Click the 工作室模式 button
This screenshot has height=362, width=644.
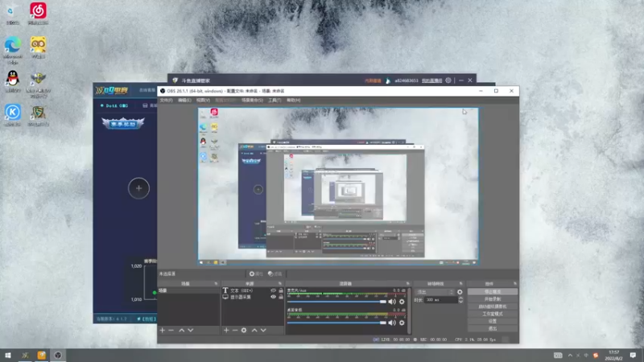click(493, 314)
